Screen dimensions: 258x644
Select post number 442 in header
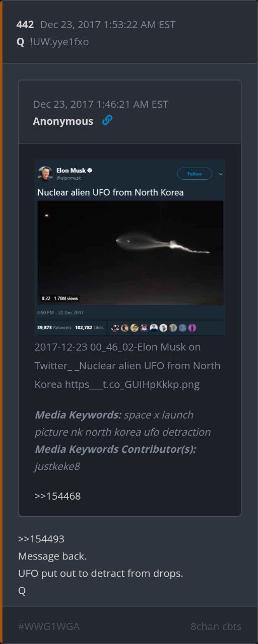(25, 25)
